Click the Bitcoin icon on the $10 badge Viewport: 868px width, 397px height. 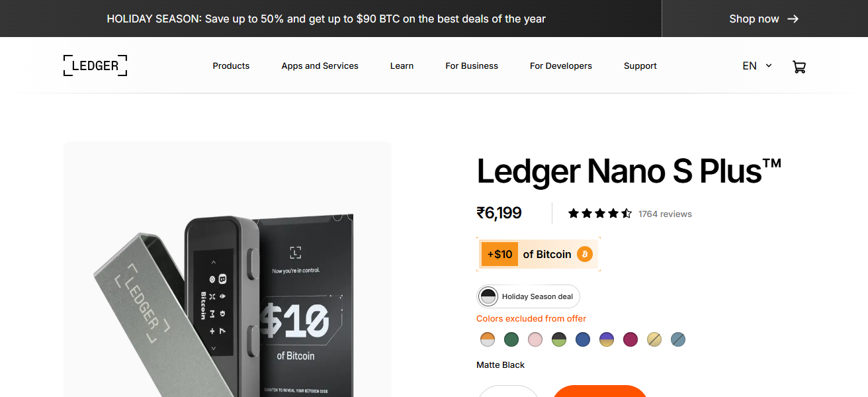click(584, 253)
